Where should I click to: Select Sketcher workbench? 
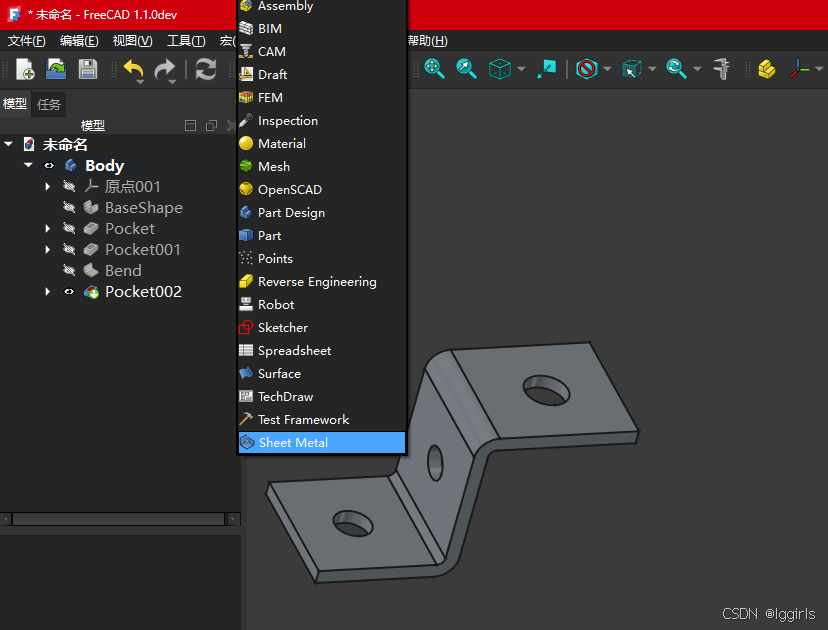tap(322, 328)
